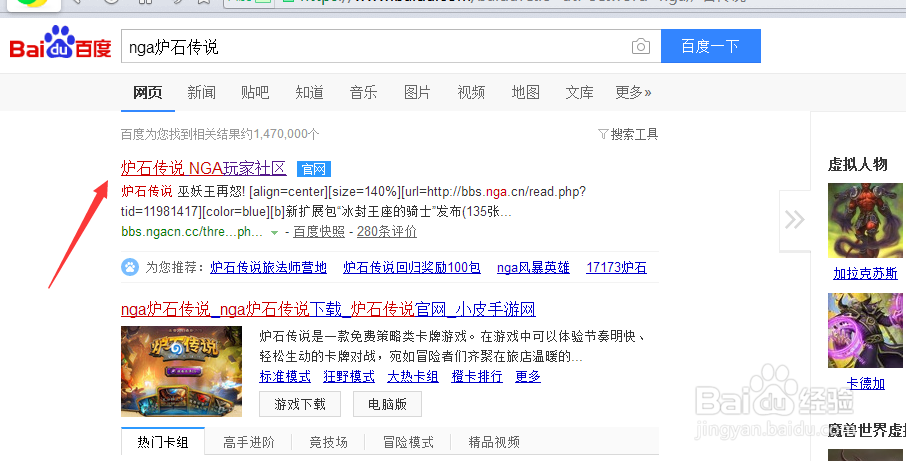906x461 pixels.
Task: Open the 百度快照 cached page
Action: tap(319, 232)
